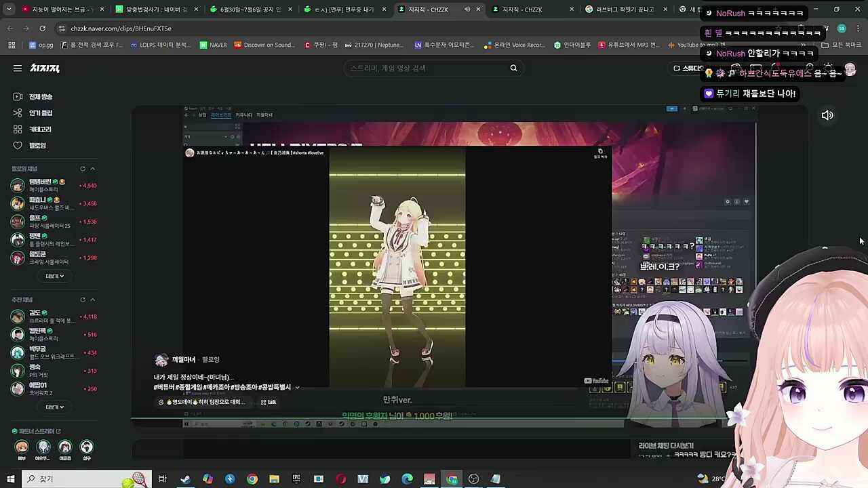Click the 스튜디오 button in header
Viewport: 868px width, 488px height.
pyautogui.click(x=688, y=68)
